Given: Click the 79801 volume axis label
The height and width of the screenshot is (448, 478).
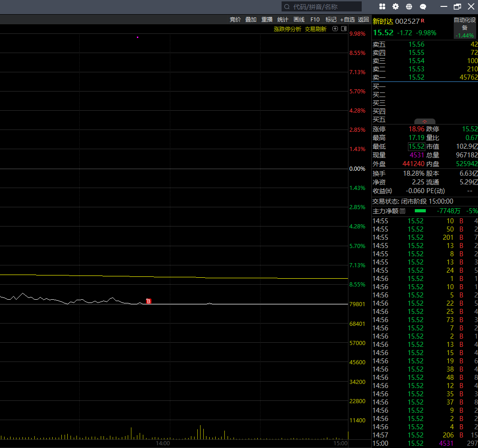Looking at the screenshot, I should [357, 304].
